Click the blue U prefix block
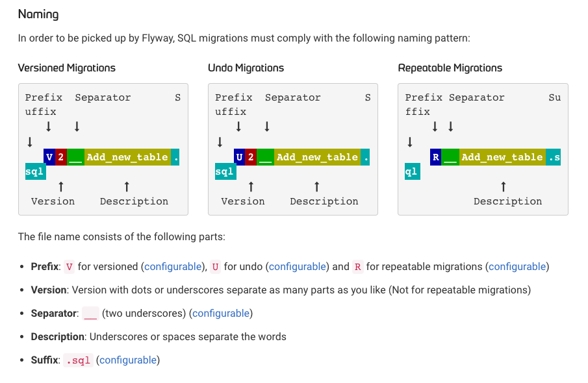588x383 pixels. click(x=240, y=157)
